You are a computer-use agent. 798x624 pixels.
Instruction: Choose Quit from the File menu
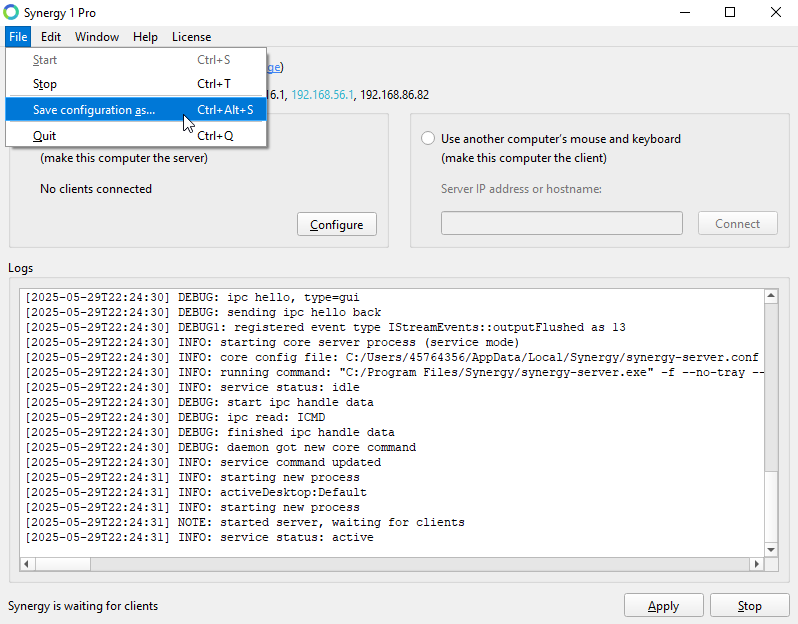(x=136, y=136)
